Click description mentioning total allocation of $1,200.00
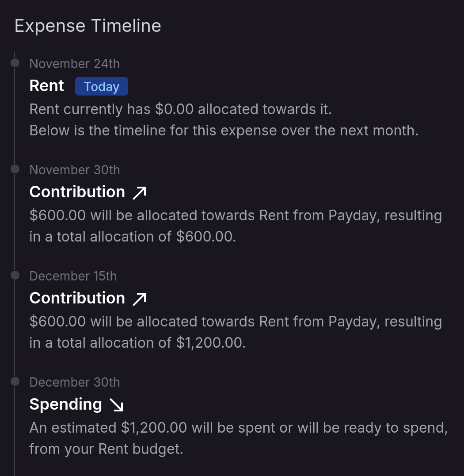 (235, 332)
